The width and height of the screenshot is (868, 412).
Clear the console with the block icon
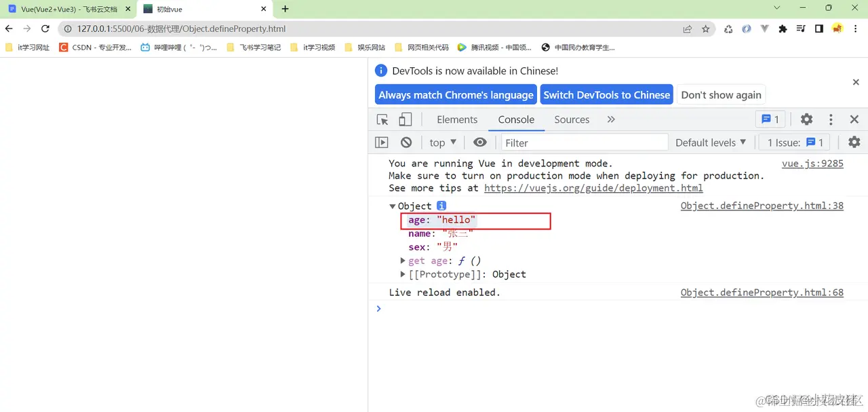click(406, 143)
